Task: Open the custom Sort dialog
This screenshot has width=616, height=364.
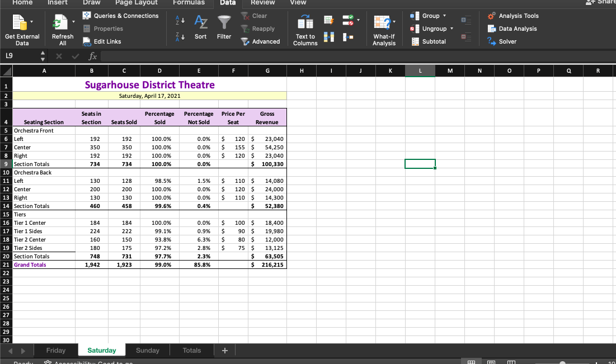Action: coord(201,27)
